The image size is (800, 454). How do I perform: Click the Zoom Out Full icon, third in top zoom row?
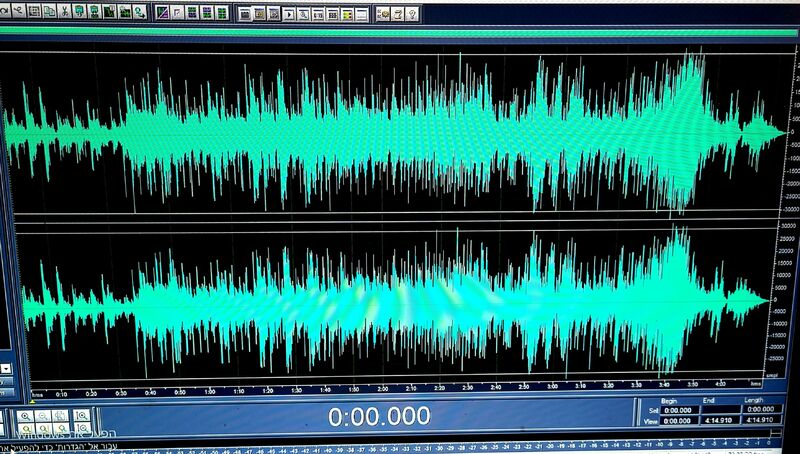point(60,416)
